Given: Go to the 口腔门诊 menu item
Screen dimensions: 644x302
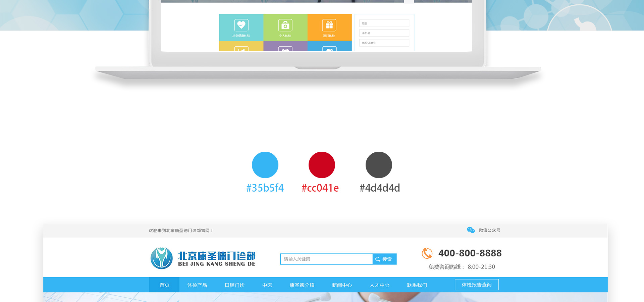Looking at the screenshot, I should tap(234, 285).
